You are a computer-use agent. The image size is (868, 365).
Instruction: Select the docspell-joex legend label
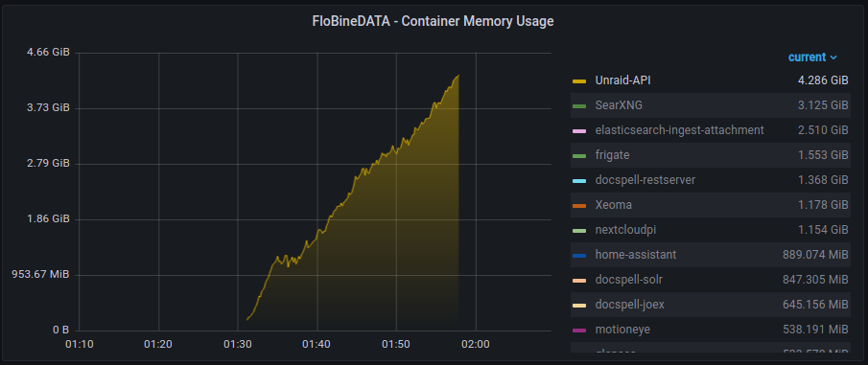[630, 305]
